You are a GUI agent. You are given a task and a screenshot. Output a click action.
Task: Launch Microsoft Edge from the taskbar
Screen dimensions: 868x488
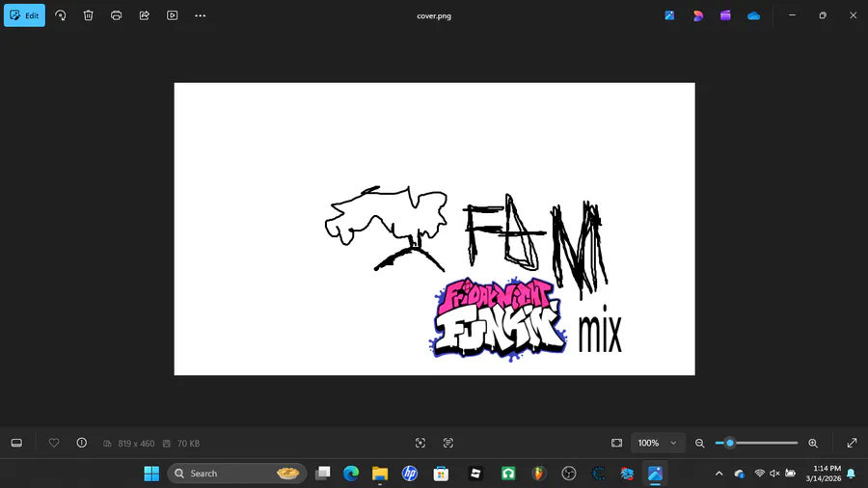point(351,474)
